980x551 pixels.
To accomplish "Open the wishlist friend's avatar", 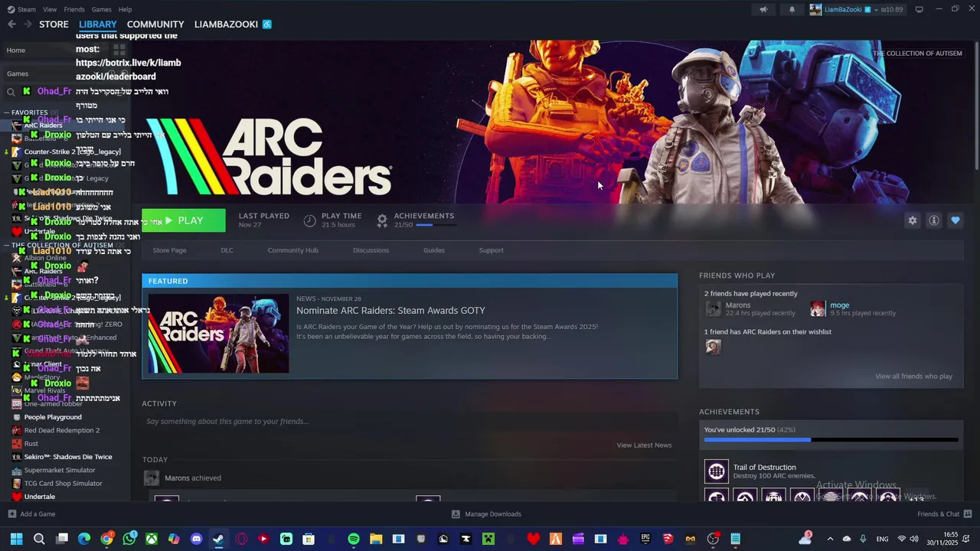I will click(x=713, y=347).
